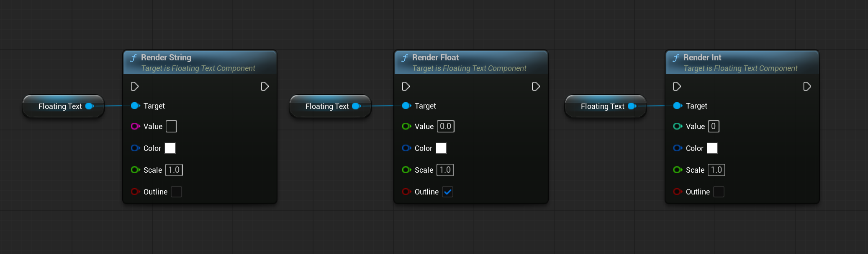Viewport: 868px width, 254px height.
Task: Open the Color swatch on Render Int
Action: 712,148
